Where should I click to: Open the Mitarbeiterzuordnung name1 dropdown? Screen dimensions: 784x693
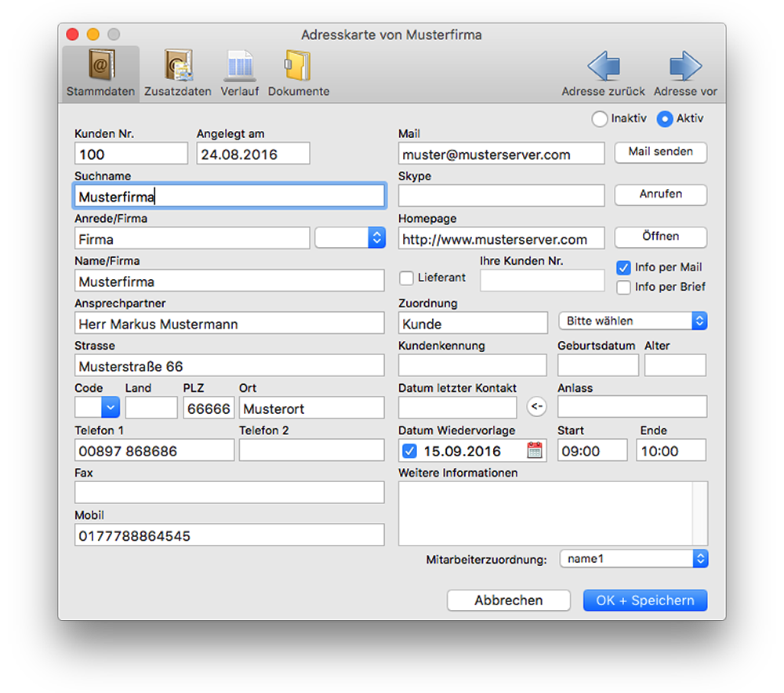tap(634, 558)
